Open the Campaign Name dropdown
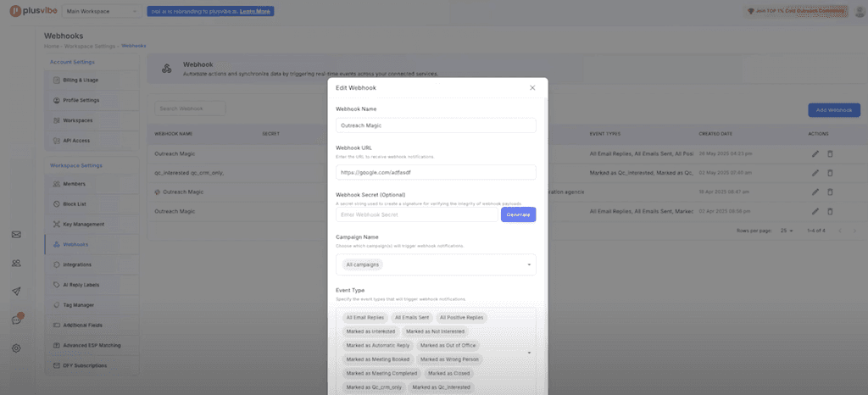 [x=436, y=264]
